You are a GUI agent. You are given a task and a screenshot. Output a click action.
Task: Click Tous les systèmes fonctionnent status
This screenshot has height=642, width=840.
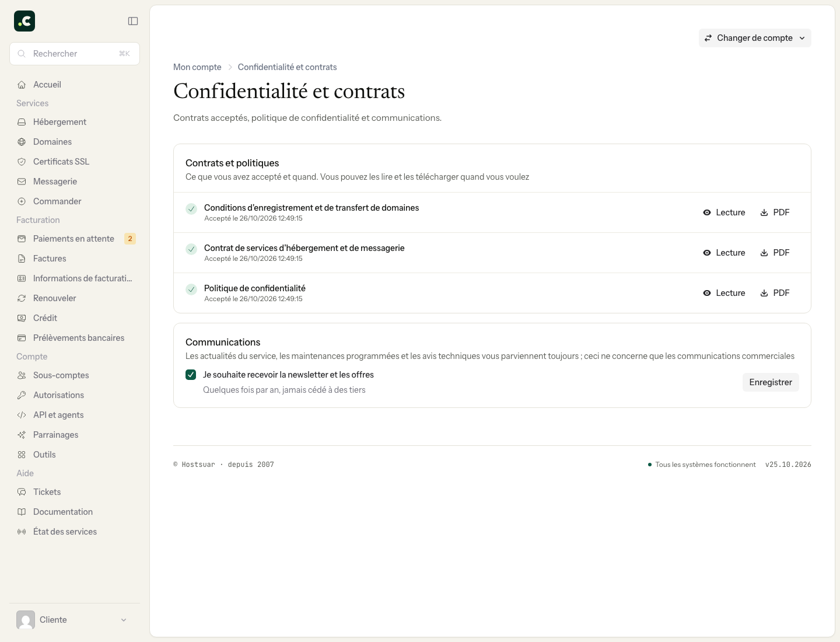coord(702,465)
